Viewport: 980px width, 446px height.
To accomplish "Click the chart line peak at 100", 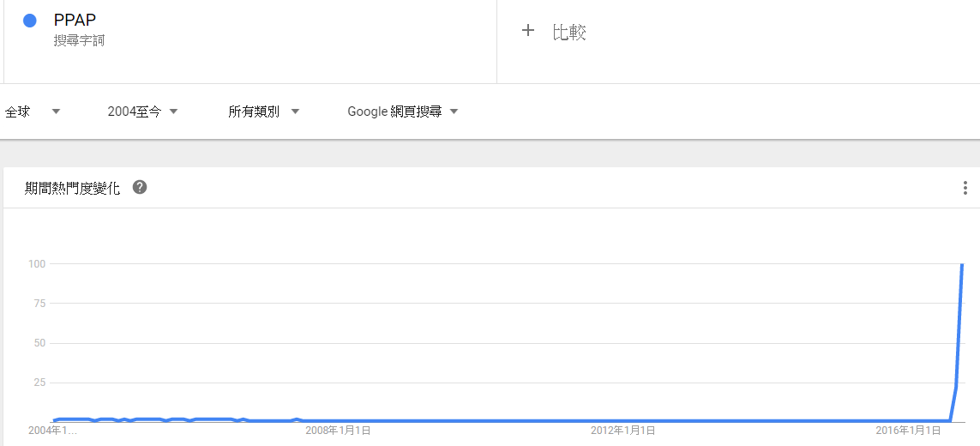I will 962,265.
